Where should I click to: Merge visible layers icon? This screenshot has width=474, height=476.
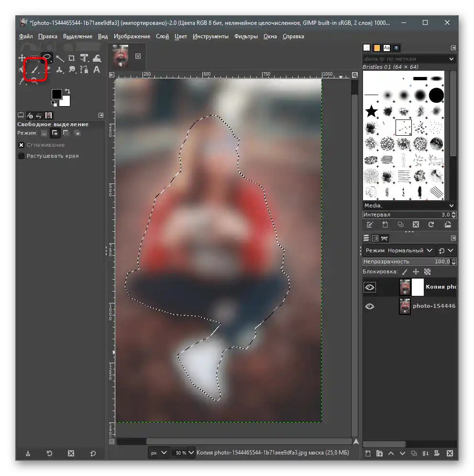425,453
